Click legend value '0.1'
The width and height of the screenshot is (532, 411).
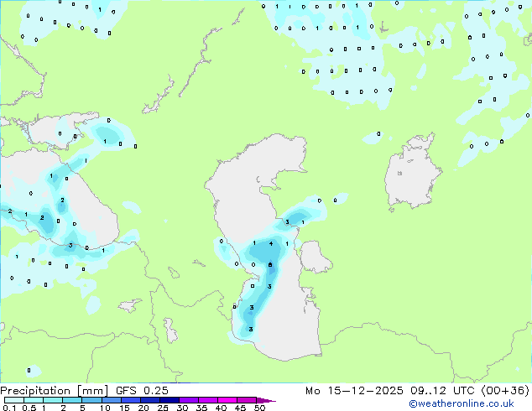point(9,408)
